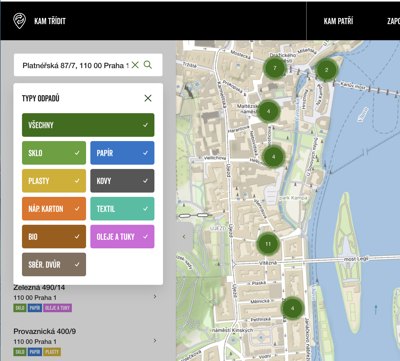Open the map cluster marker showing 2
This screenshot has height=361, width=400.
coord(326,70)
